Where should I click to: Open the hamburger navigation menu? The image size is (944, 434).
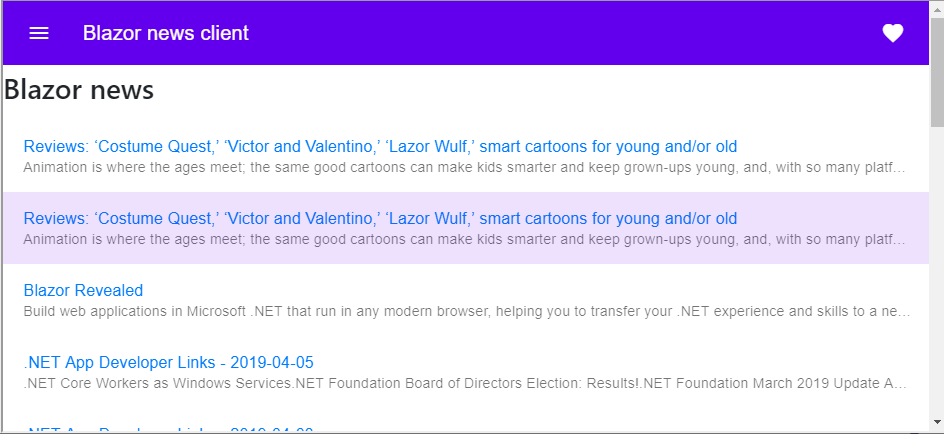39,33
